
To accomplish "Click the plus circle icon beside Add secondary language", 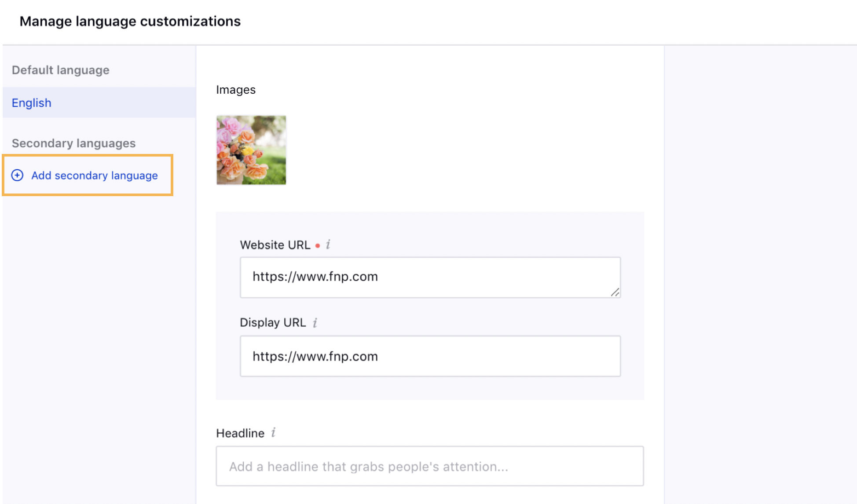I will click(x=17, y=175).
